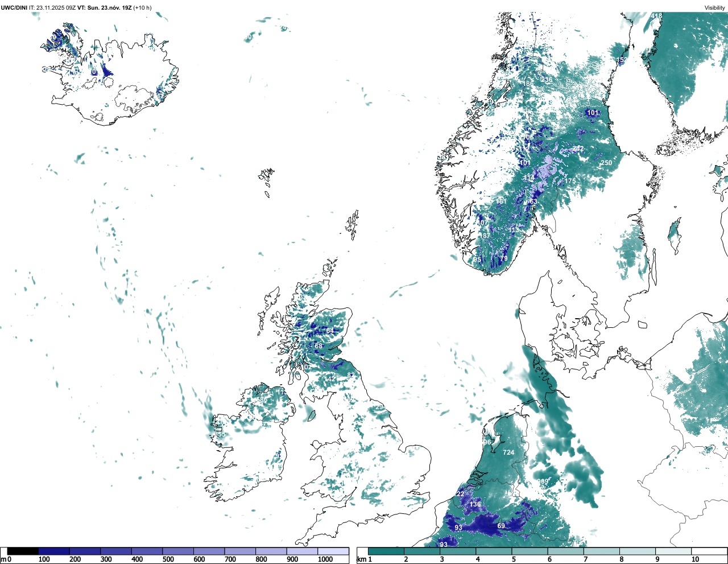Click the '724' value over the Netherlands
728x564 pixels.
point(508,453)
